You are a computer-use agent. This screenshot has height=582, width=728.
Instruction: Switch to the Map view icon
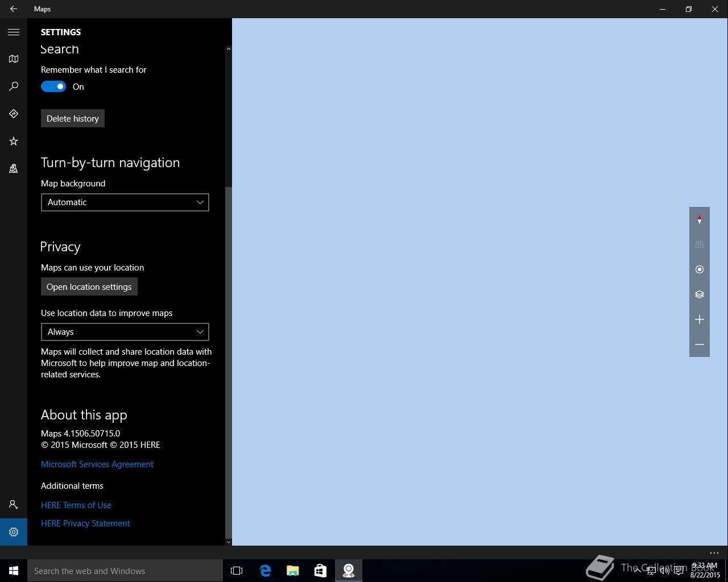point(14,59)
